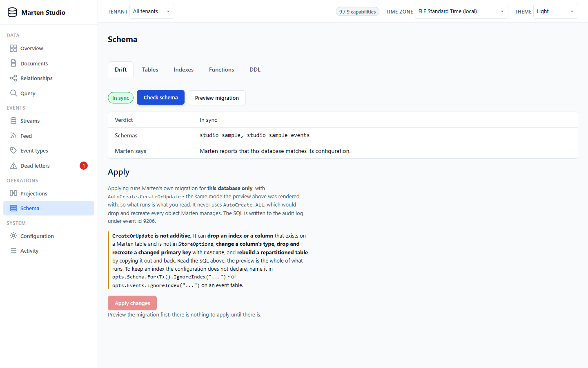This screenshot has height=368, width=588.
Task: Click the EVENTS section header
Action: click(x=16, y=108)
